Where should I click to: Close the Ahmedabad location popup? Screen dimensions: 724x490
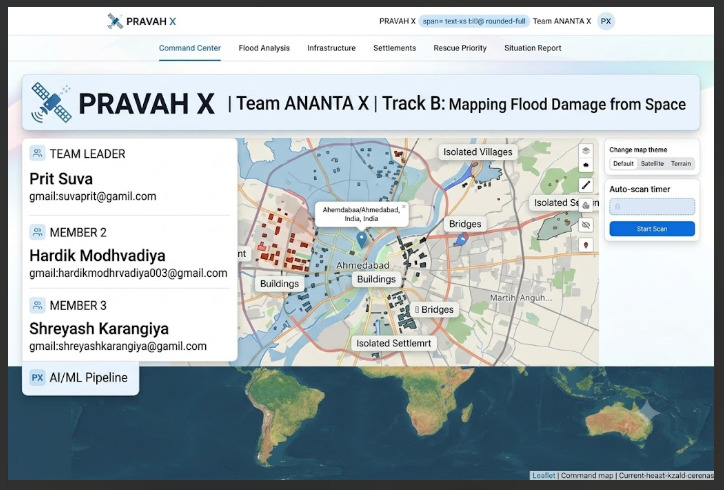tap(404, 206)
